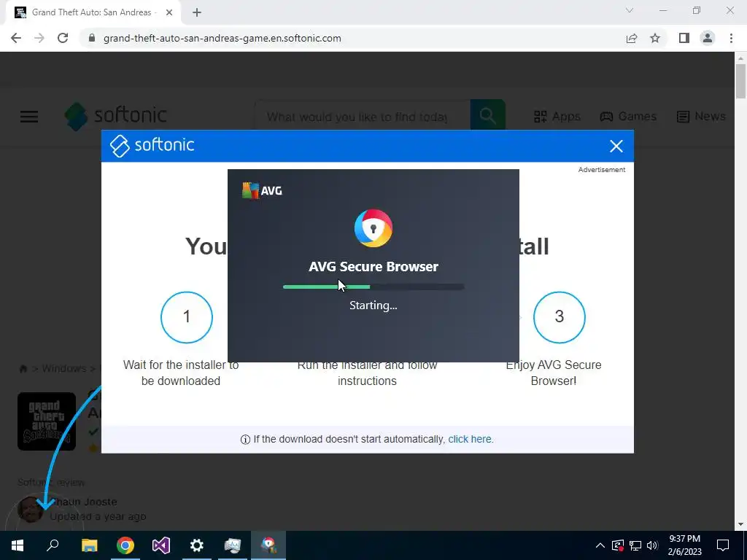This screenshot has height=560, width=747.
Task: Click the 'AVG Secure Browser' title text
Action: [373, 267]
